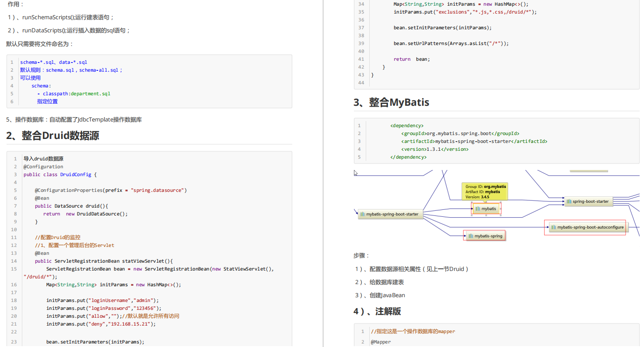Click the library icon on mybatis node
Image resolution: width=644 pixels, height=347 pixels.
[x=477, y=209]
